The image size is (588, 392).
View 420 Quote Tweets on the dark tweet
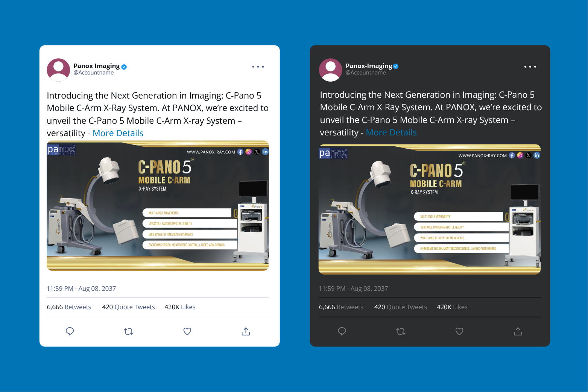[x=401, y=307]
